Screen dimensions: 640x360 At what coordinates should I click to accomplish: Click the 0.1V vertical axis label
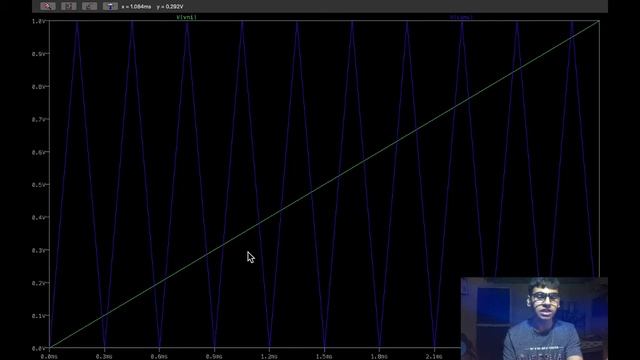coord(38,316)
